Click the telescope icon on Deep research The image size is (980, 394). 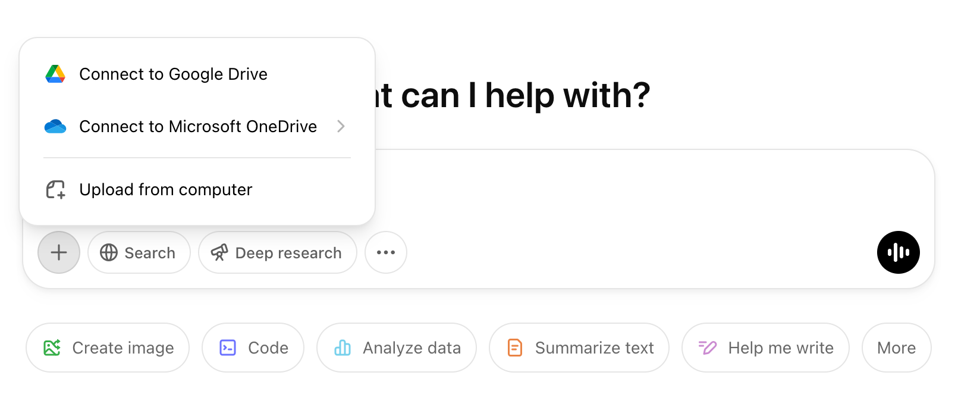218,252
